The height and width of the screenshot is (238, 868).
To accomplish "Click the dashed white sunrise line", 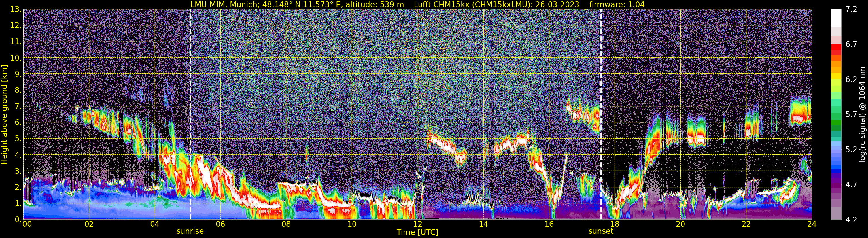I will 190,114.
